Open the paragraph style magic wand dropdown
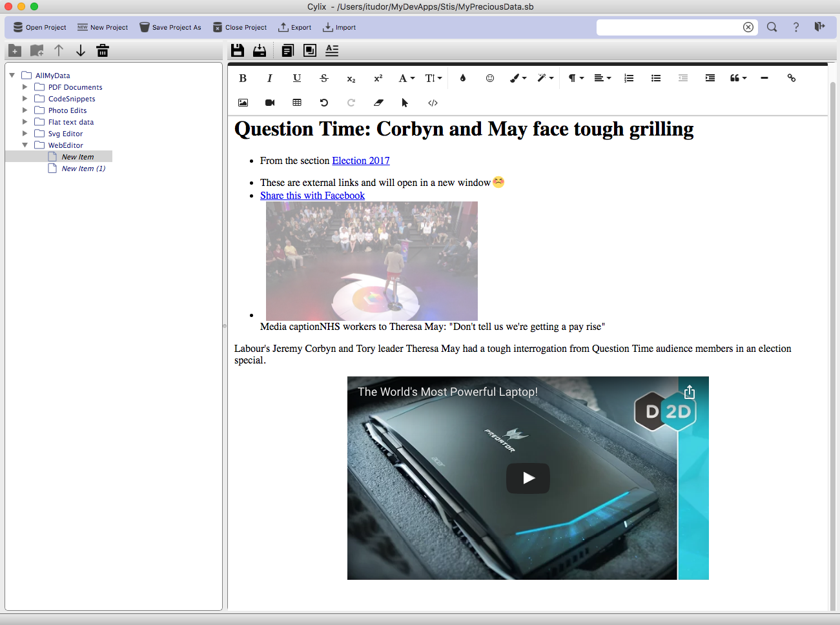The width and height of the screenshot is (840, 625). [546, 78]
